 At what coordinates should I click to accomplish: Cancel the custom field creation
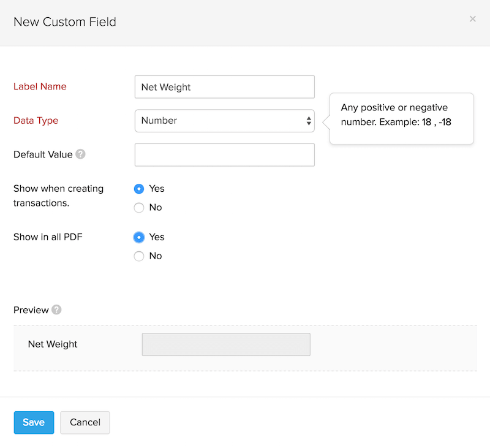85,422
